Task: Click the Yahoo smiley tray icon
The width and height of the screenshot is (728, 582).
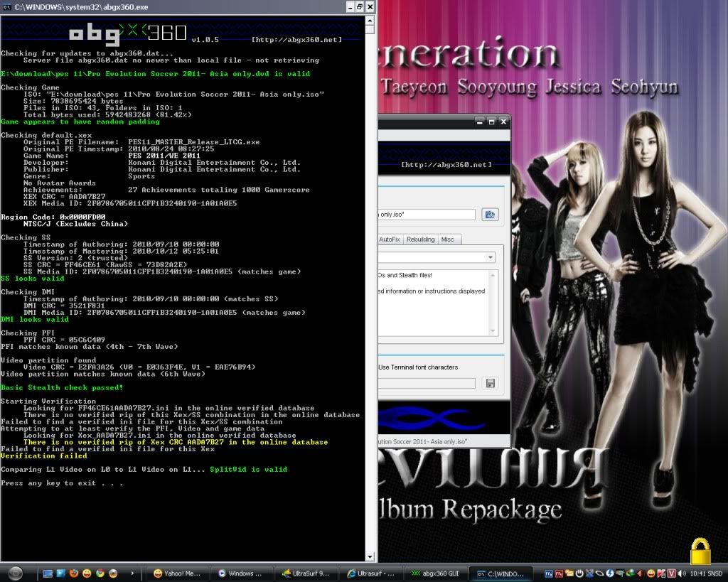Action: click(651, 573)
